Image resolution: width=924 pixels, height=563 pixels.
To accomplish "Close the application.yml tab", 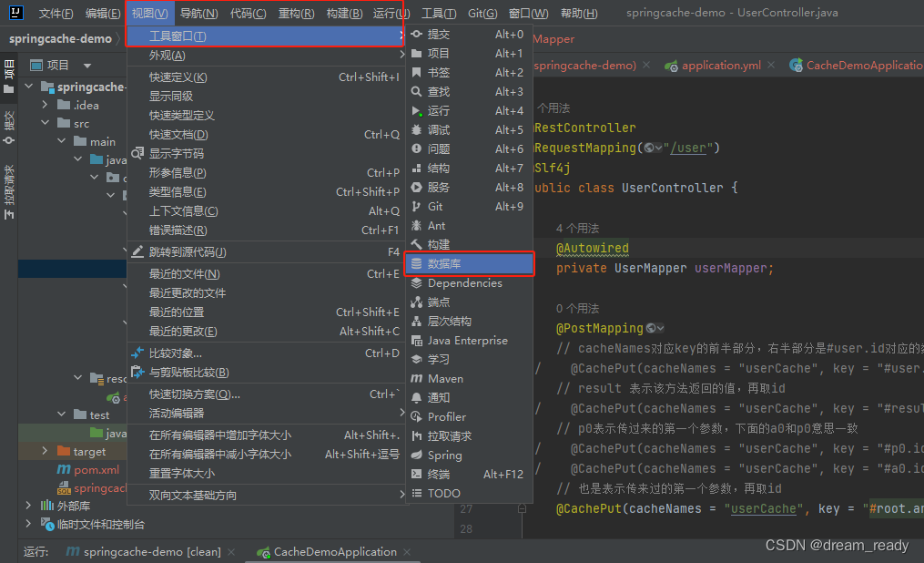I will click(x=771, y=66).
